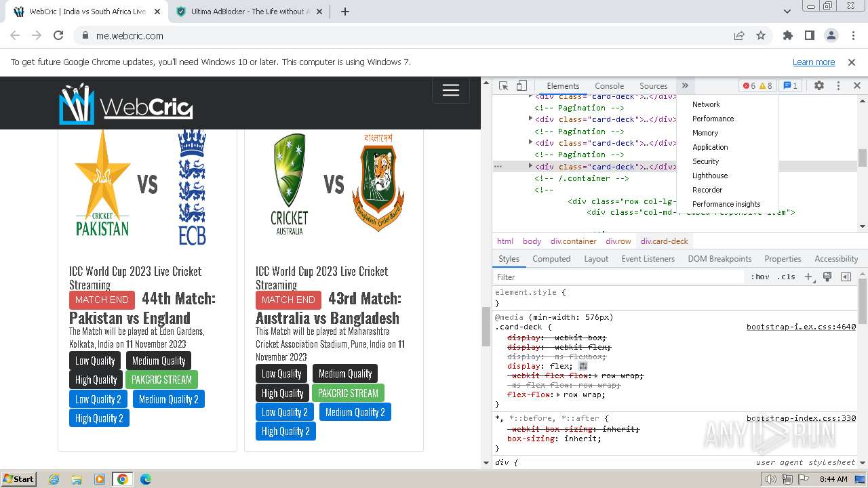The image size is (868, 488).
Task: Click Medium Quality under Pakistan vs England
Action: coord(159,361)
